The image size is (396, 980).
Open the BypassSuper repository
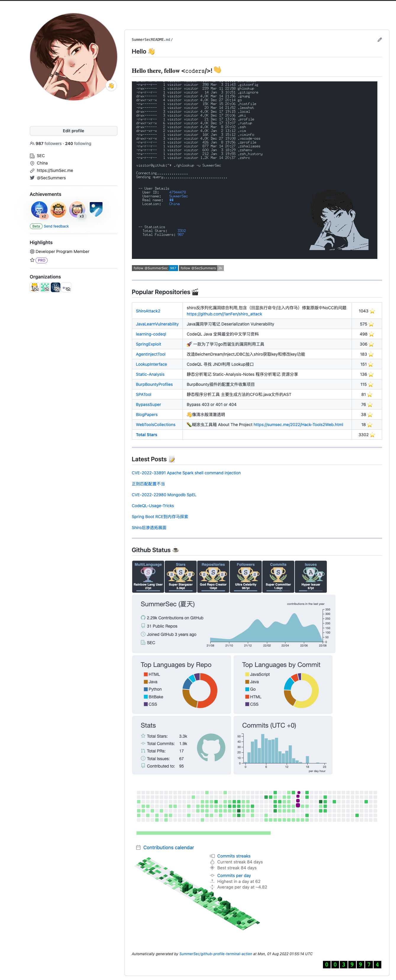[148, 404]
